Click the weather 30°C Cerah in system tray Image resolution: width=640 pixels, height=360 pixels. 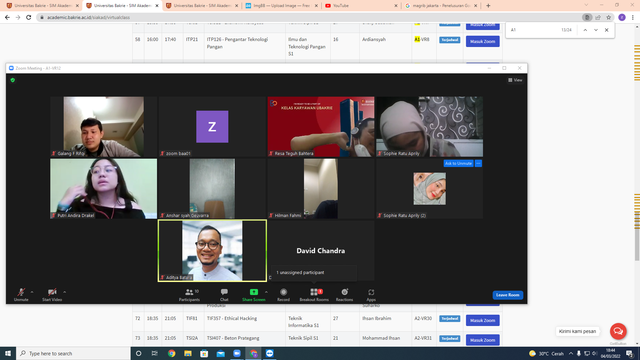coord(546,353)
